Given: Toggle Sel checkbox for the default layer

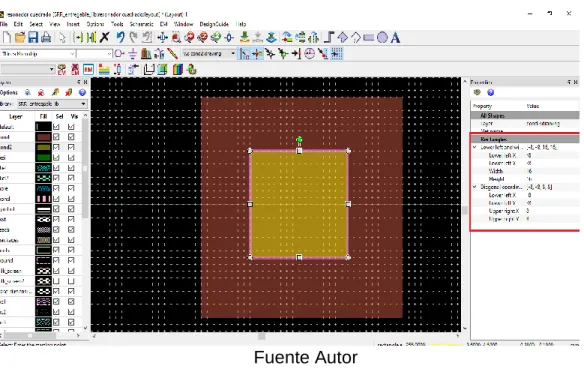Looking at the screenshot, I should [56, 127].
